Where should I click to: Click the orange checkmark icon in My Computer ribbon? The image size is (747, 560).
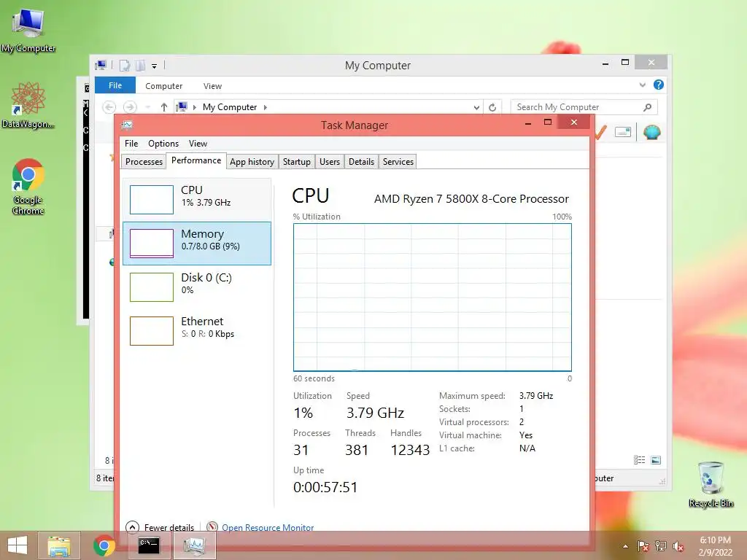pyautogui.click(x=600, y=132)
